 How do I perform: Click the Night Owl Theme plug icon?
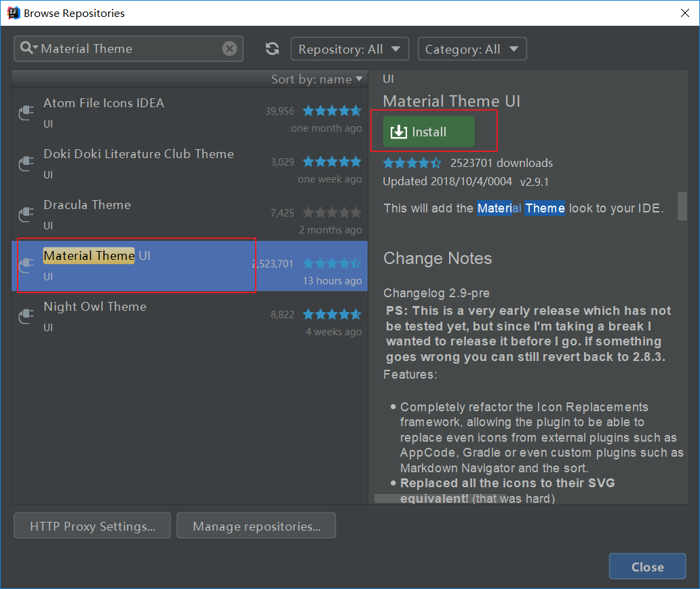pyautogui.click(x=26, y=316)
